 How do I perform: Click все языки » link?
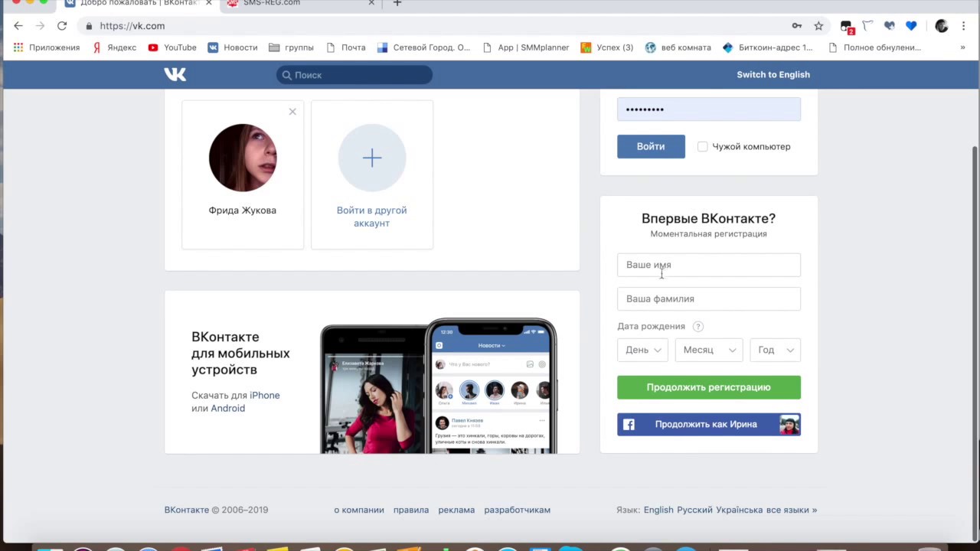click(792, 510)
